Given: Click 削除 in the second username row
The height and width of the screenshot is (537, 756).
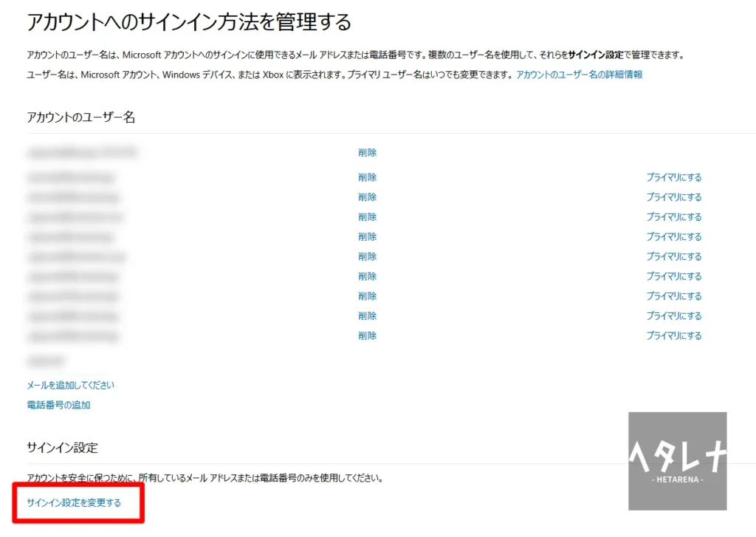Looking at the screenshot, I should [367, 177].
